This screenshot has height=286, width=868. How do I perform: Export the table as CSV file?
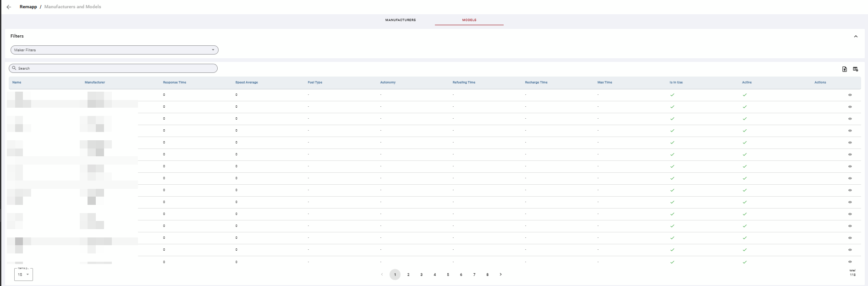tap(845, 69)
